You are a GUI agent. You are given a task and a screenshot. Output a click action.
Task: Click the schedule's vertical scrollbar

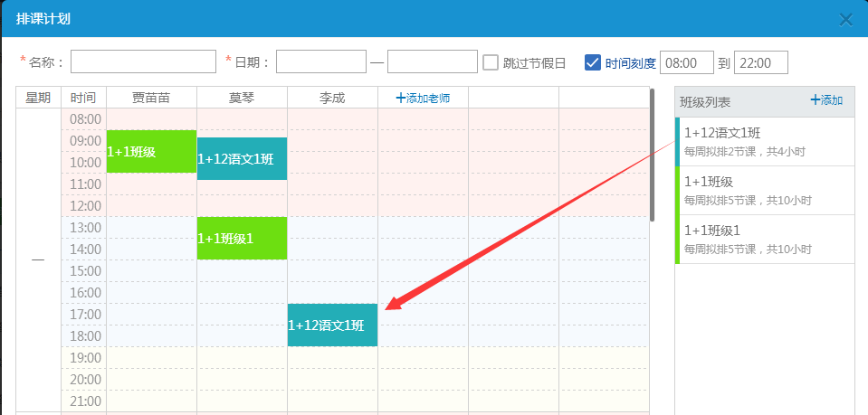click(652, 154)
